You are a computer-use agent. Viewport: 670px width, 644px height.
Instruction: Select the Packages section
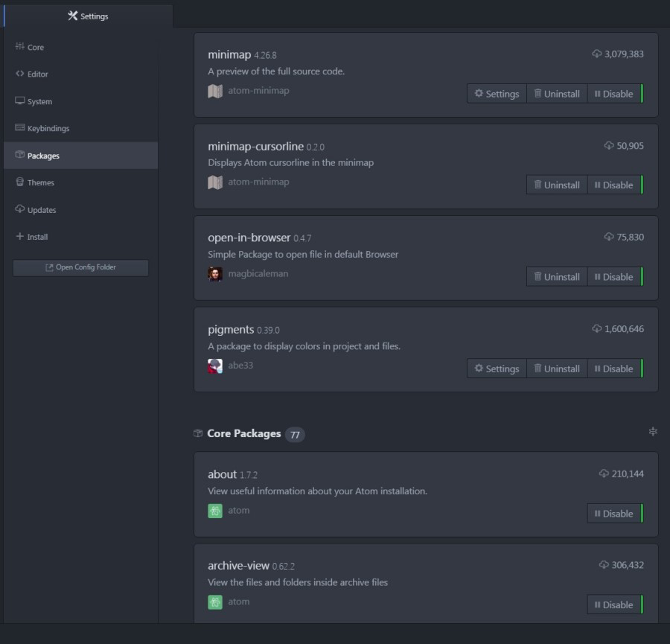coord(80,156)
